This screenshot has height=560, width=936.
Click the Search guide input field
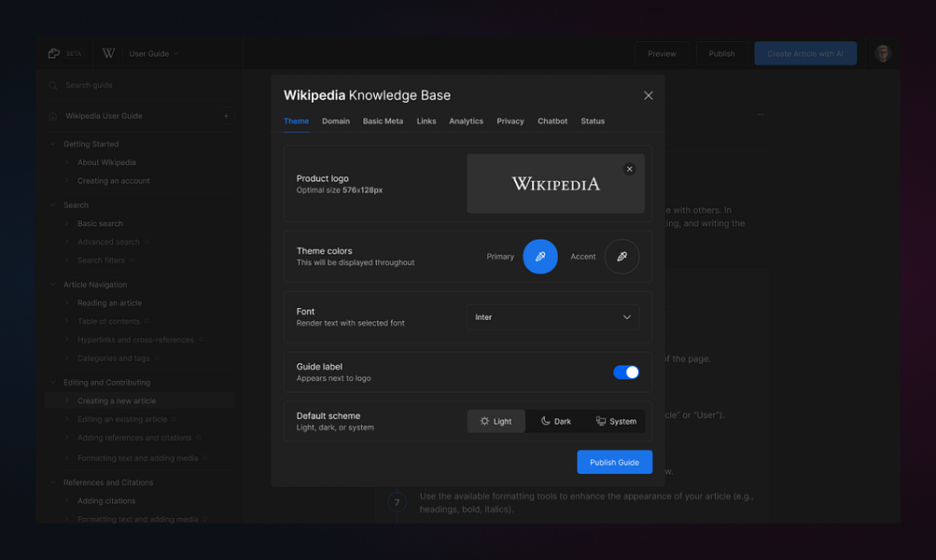coord(140,85)
